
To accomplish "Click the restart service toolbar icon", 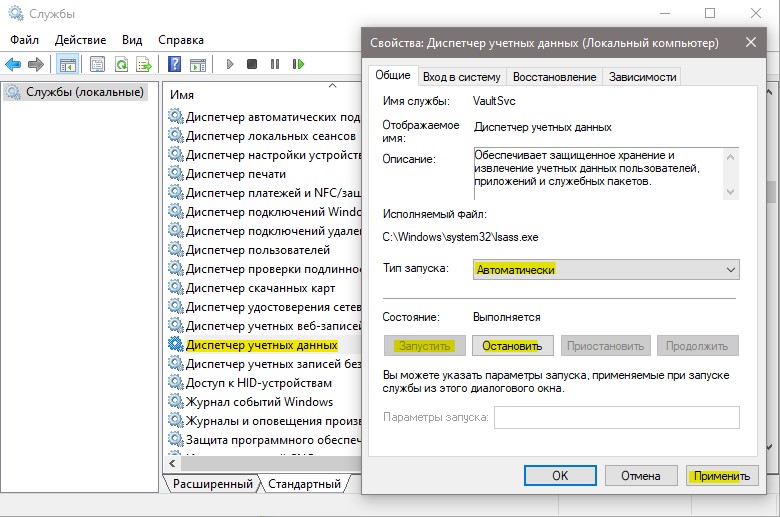I will tap(298, 64).
